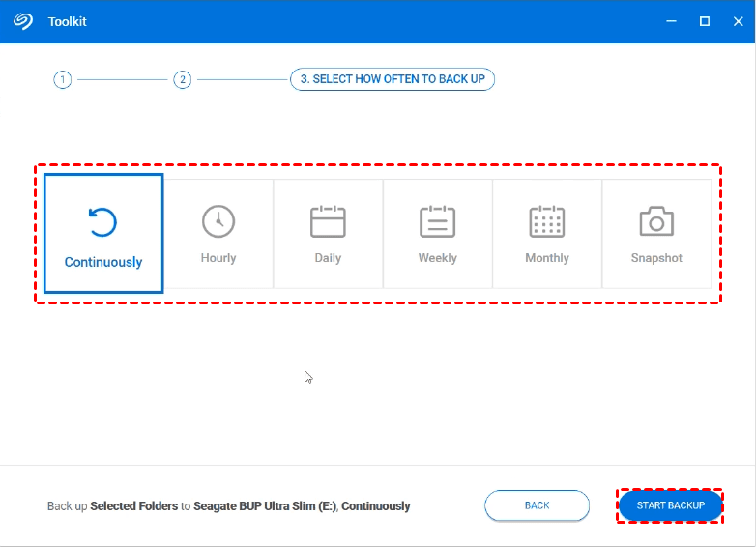Click the 'Hourly' text label

[x=218, y=258]
